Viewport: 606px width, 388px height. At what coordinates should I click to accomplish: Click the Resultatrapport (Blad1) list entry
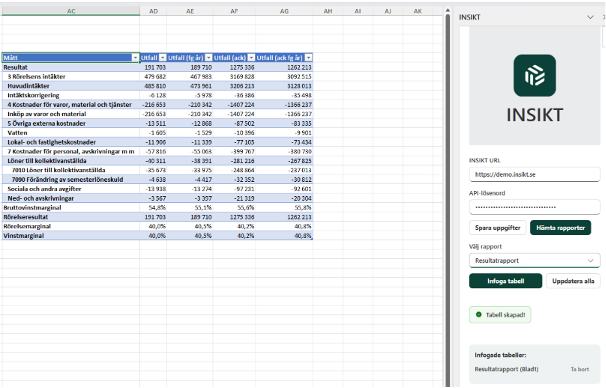point(506,369)
